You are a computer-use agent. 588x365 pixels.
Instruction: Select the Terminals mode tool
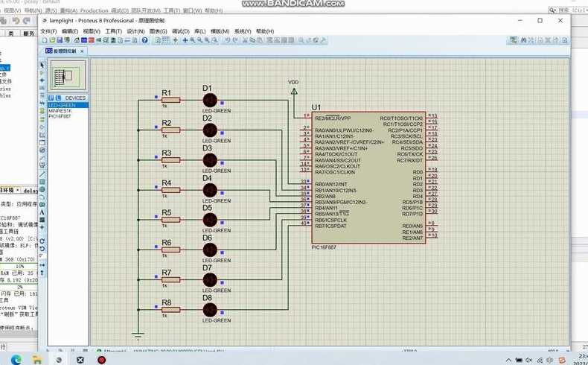(x=42, y=119)
